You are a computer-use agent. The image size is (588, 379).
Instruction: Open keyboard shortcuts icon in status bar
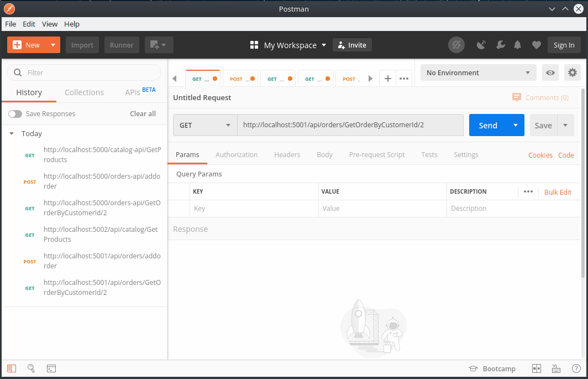(x=556, y=368)
